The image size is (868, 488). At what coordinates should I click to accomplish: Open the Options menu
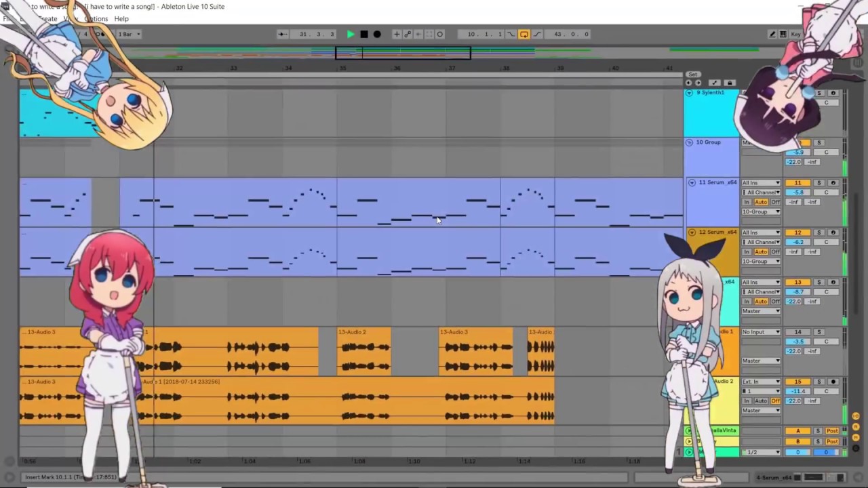(x=96, y=19)
